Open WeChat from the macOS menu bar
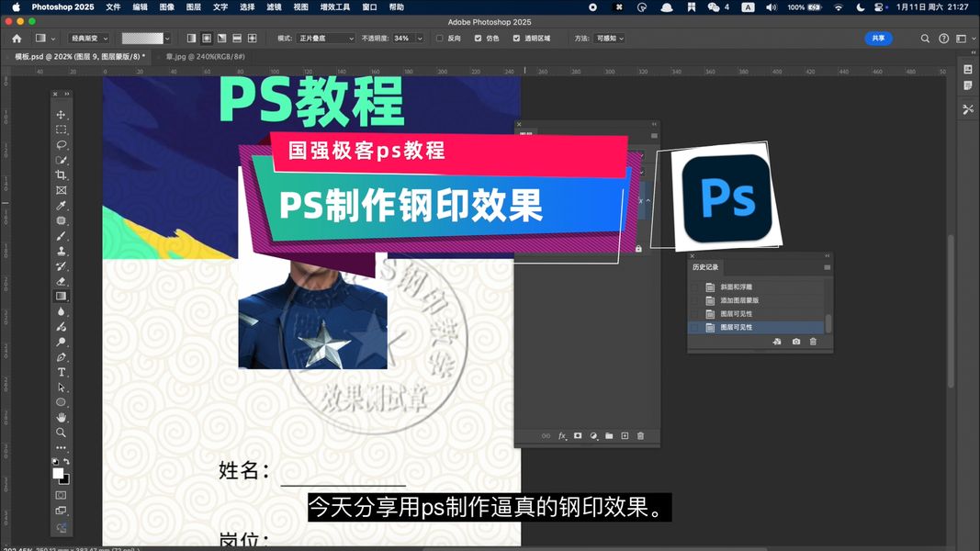The image size is (980, 551). click(713, 7)
